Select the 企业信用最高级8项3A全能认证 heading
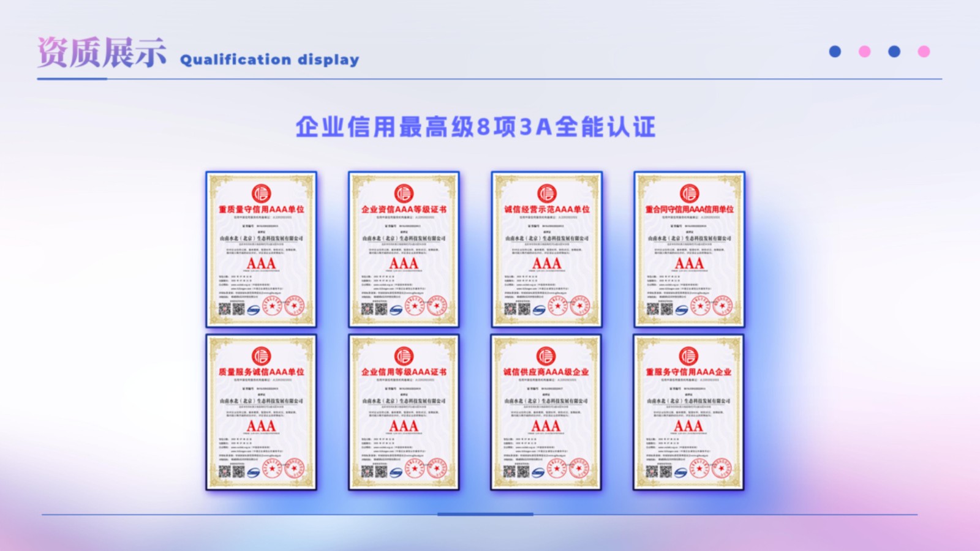The height and width of the screenshot is (551, 980). point(475,127)
